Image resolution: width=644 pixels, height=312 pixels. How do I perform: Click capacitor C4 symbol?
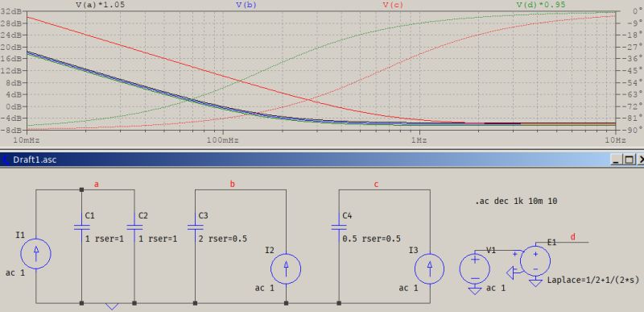[x=339, y=227]
